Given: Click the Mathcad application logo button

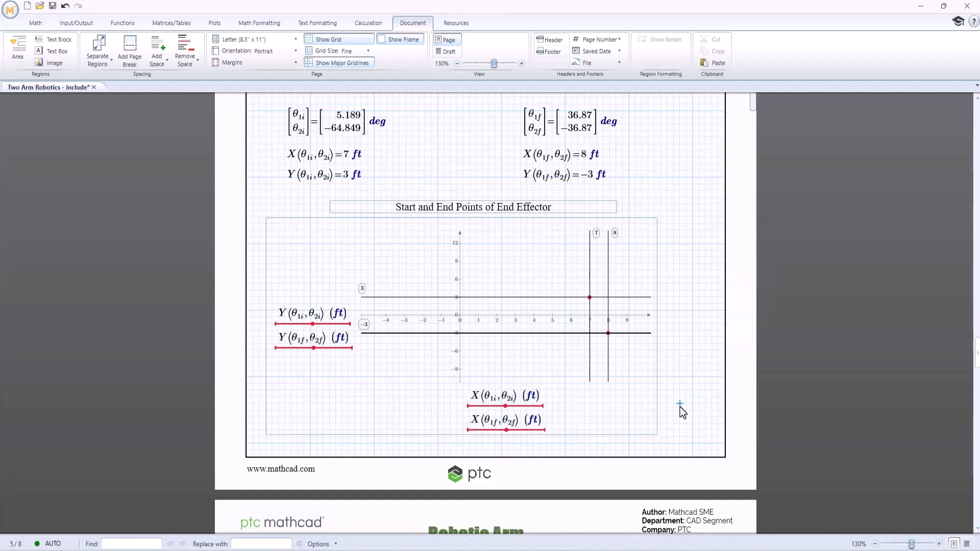Looking at the screenshot, I should pyautogui.click(x=10, y=9).
